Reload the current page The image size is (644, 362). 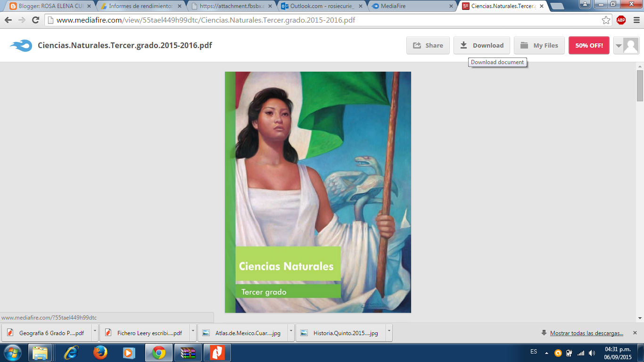tap(35, 20)
